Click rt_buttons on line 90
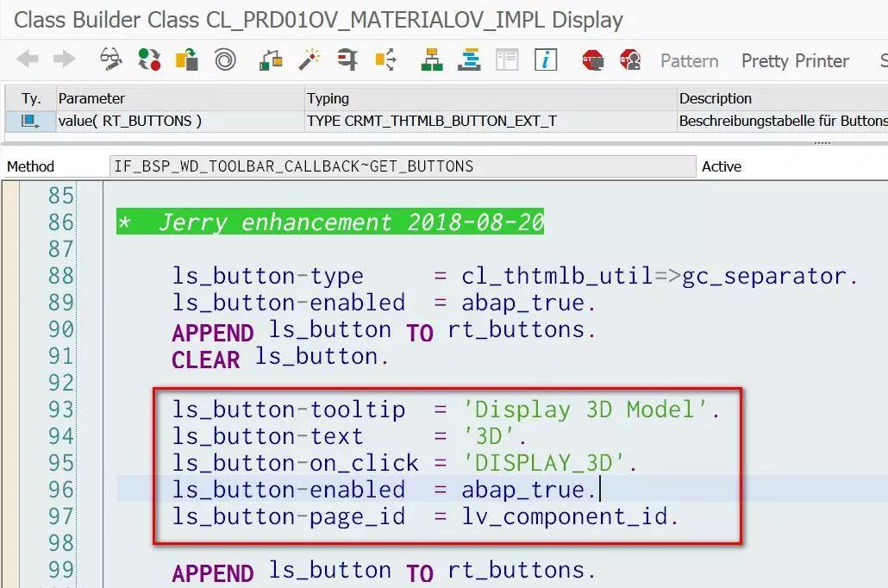This screenshot has width=888, height=588. pyautogui.click(x=516, y=329)
